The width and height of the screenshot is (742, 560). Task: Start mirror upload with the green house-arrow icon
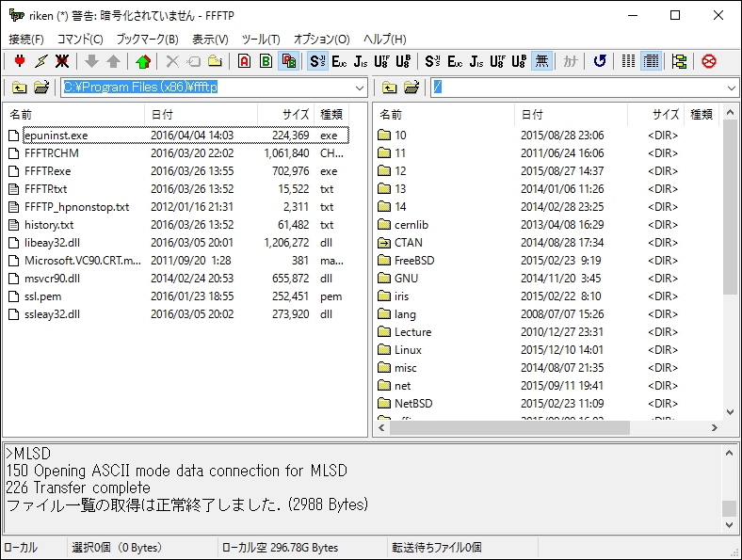pyautogui.click(x=143, y=61)
